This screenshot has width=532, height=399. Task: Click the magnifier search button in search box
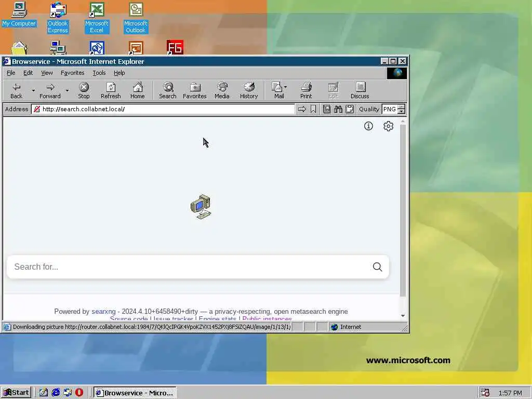377,267
